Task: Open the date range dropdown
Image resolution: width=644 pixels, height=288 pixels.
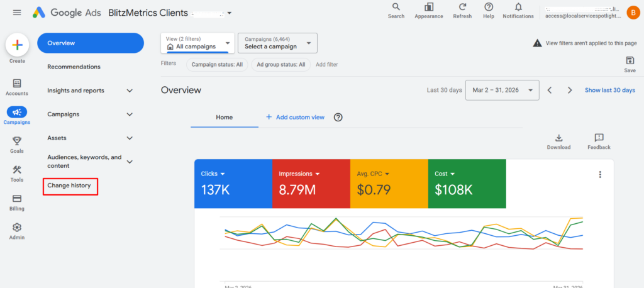Action: tap(502, 90)
